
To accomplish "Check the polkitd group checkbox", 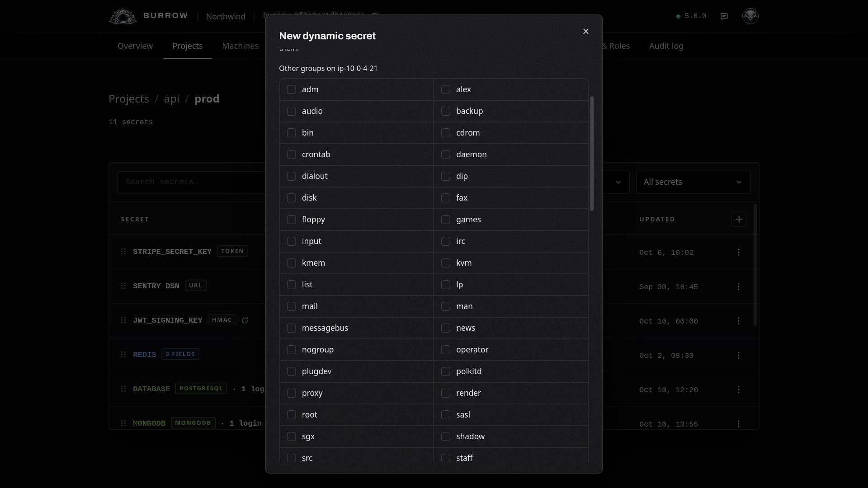I will click(x=446, y=371).
